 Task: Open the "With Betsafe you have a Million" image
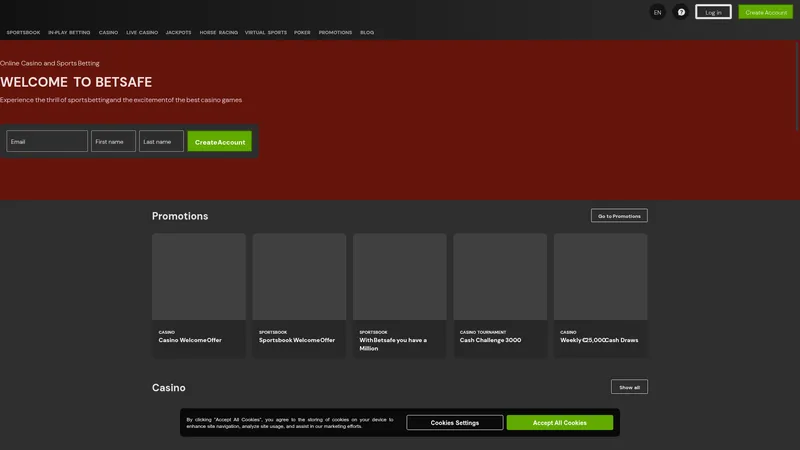(x=399, y=277)
